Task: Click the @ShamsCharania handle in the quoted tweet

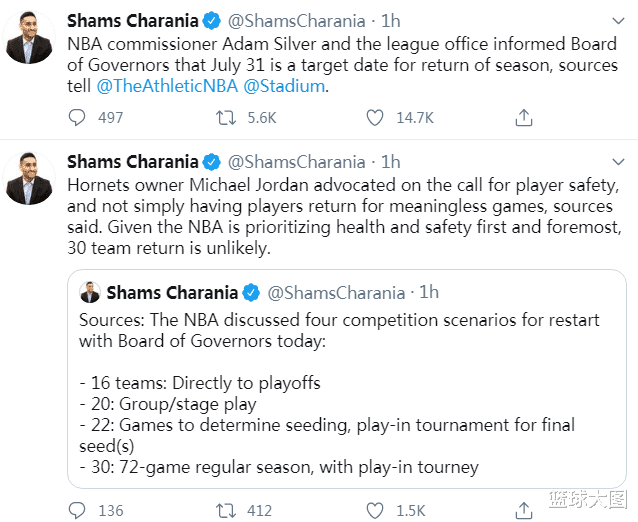Action: (336, 292)
